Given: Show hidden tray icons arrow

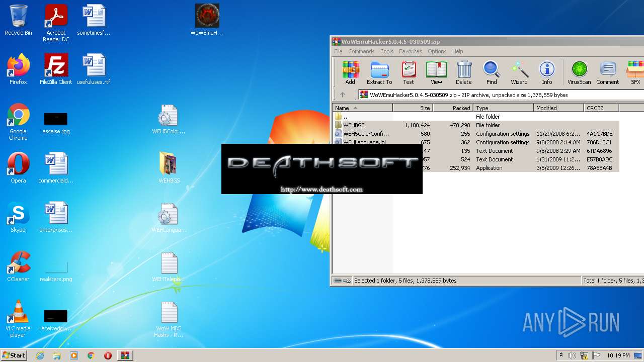Looking at the screenshot, I should [x=561, y=355].
